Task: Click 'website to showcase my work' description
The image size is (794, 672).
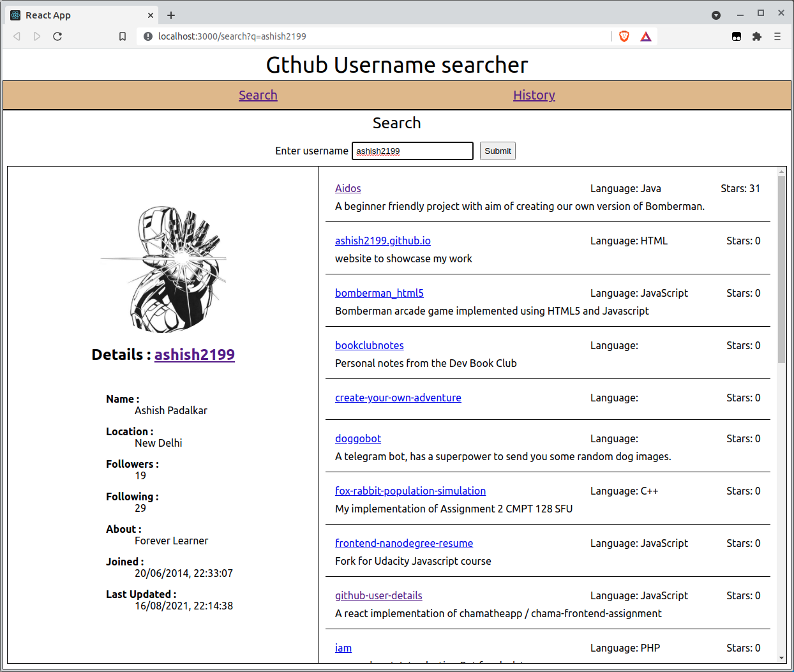Action: coord(403,258)
